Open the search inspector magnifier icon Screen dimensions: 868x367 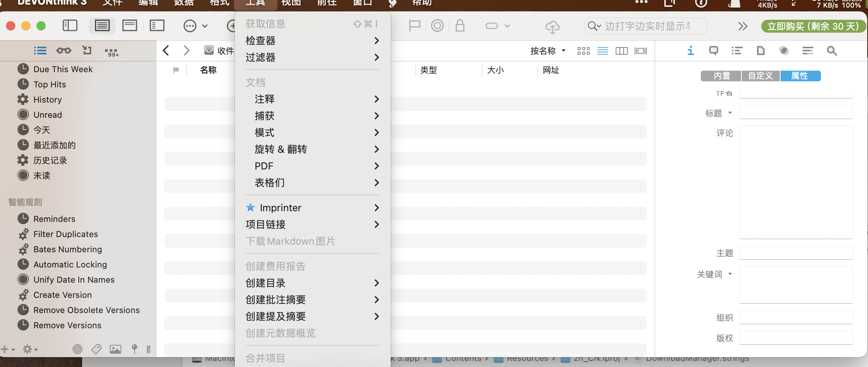tap(832, 51)
